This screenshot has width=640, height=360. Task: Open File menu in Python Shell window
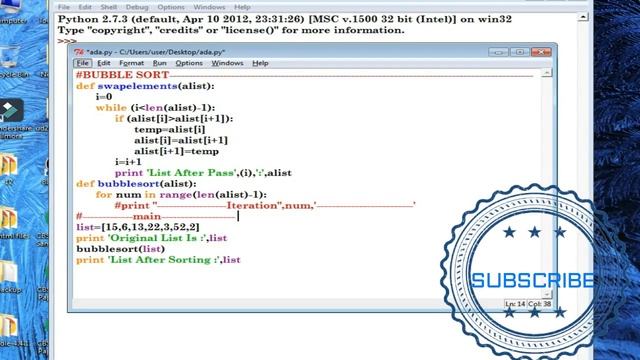click(64, 7)
